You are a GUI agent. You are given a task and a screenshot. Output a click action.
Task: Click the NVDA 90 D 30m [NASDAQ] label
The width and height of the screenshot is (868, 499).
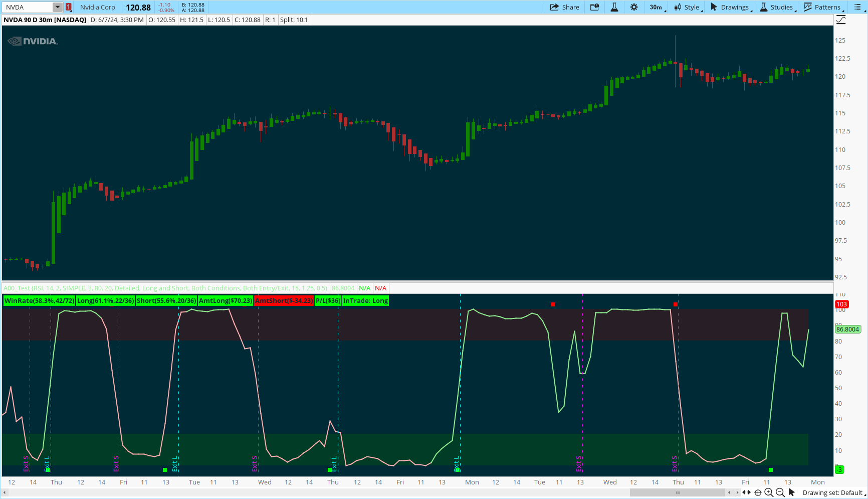click(45, 20)
